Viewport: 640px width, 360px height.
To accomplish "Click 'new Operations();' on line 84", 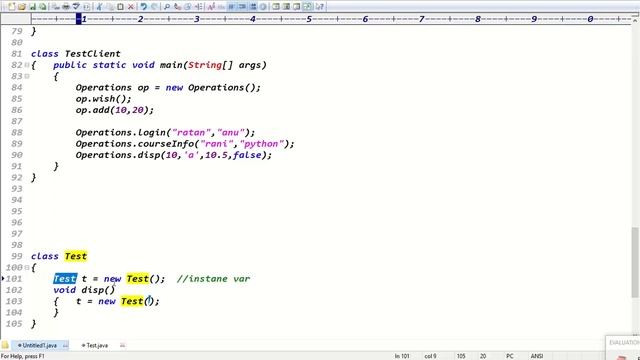I will click(213, 87).
